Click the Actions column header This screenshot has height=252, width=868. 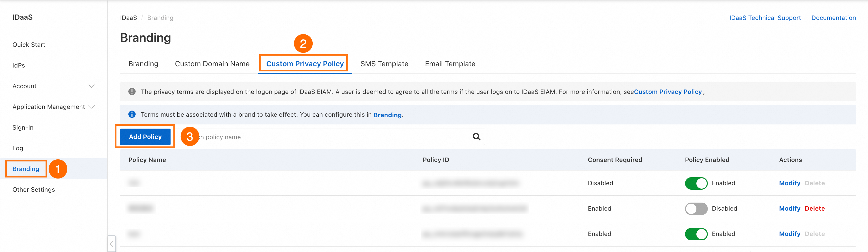[790, 160]
